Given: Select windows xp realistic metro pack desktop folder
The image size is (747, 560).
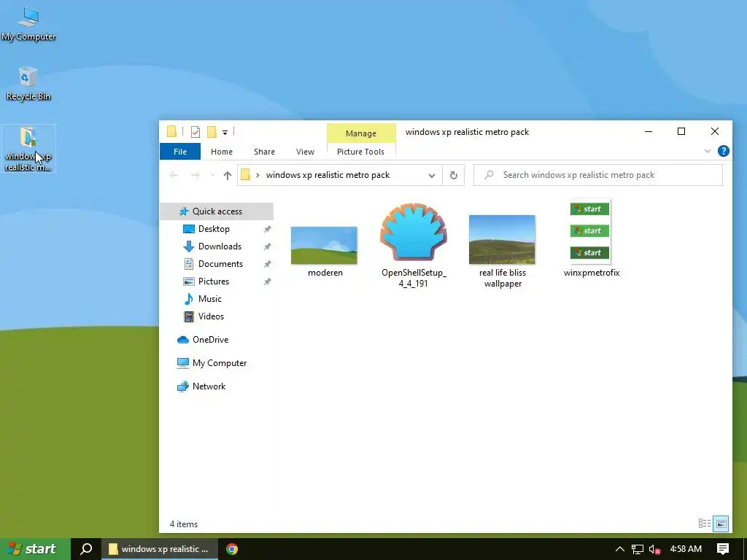Looking at the screenshot, I should [28, 149].
